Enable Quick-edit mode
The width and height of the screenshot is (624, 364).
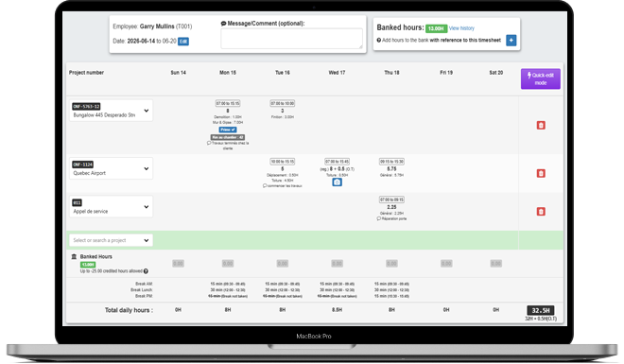click(541, 78)
